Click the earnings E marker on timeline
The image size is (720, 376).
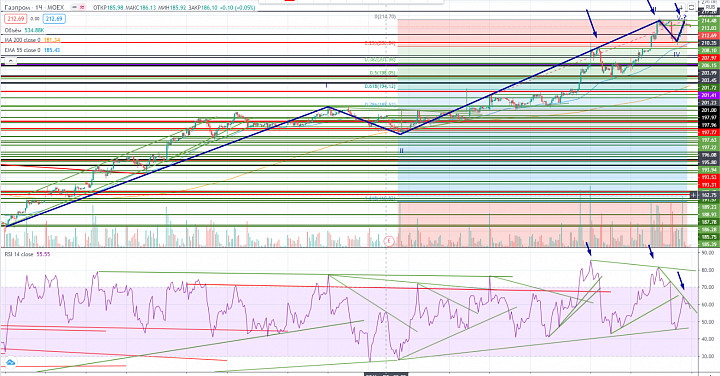(388, 241)
